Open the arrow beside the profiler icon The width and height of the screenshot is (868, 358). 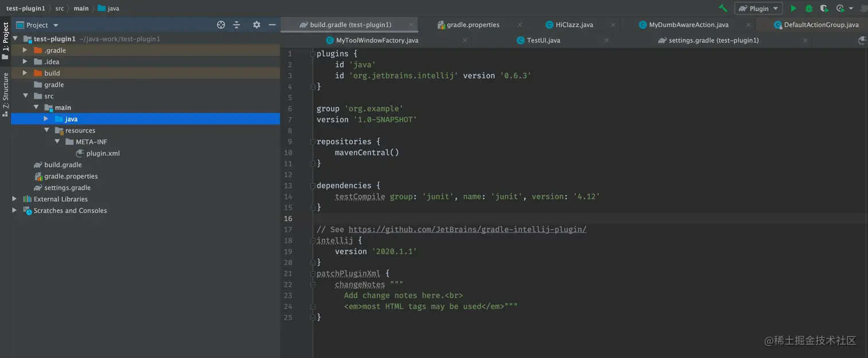coord(851,8)
